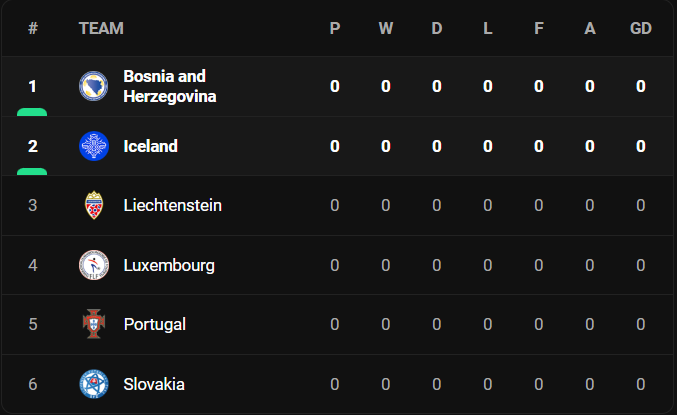Open Luxembourg team name link
This screenshot has height=415, width=677.
click(x=169, y=265)
